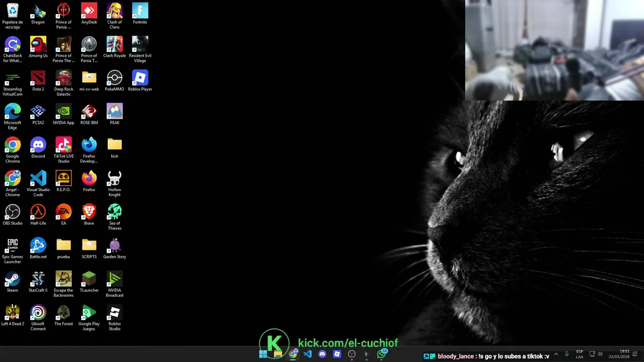Select the OBS Studio desktop icon
Screen dimensions: 644x362
coord(13,215)
